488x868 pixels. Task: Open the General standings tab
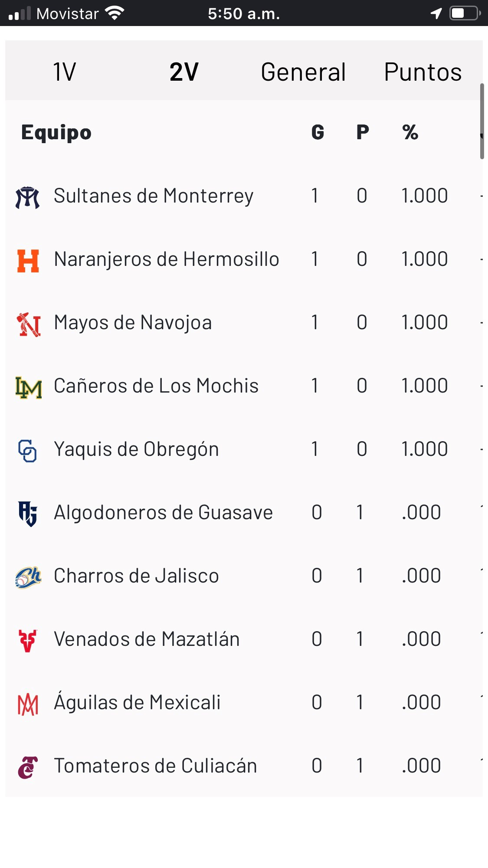[x=303, y=72]
